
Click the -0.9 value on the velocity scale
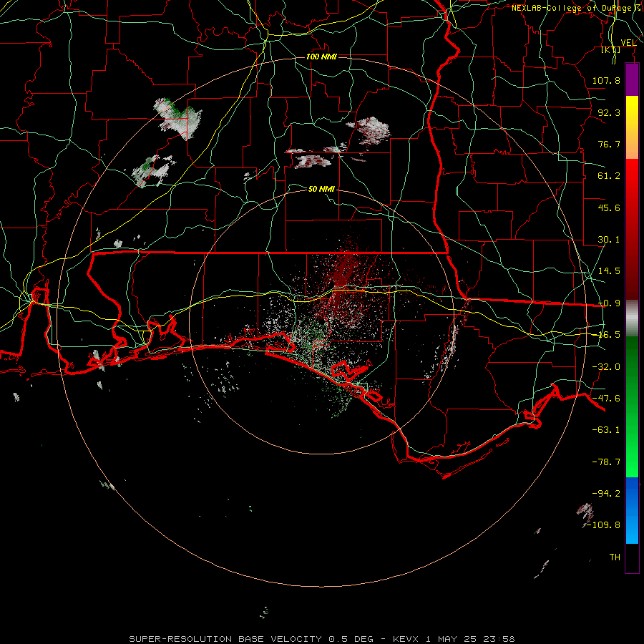(x=609, y=303)
